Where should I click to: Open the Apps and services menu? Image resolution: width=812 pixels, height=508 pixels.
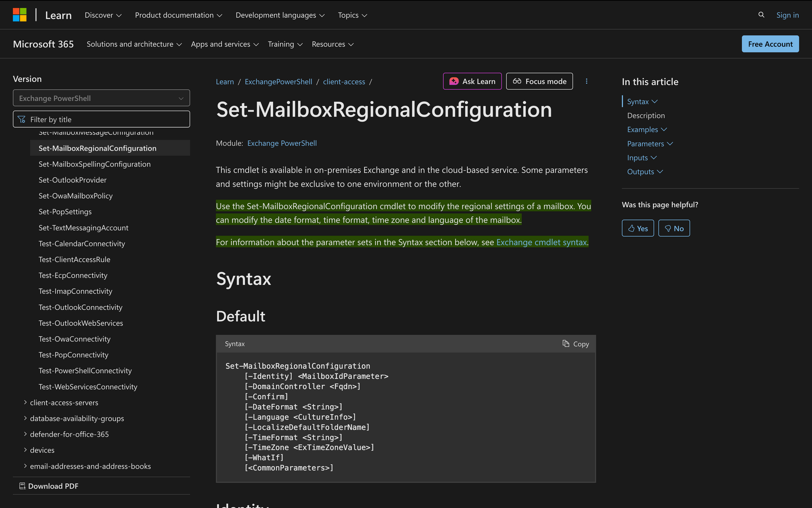click(x=225, y=44)
